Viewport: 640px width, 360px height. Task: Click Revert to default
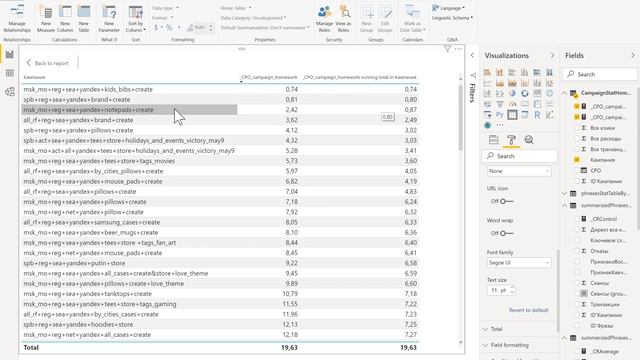tap(529, 310)
